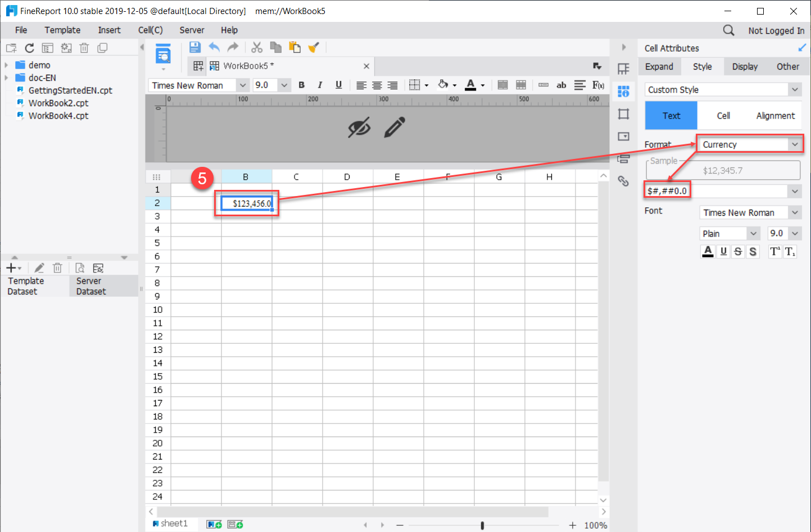Toggle the preview eye icon above the canvas
The width and height of the screenshot is (811, 532).
click(x=360, y=128)
